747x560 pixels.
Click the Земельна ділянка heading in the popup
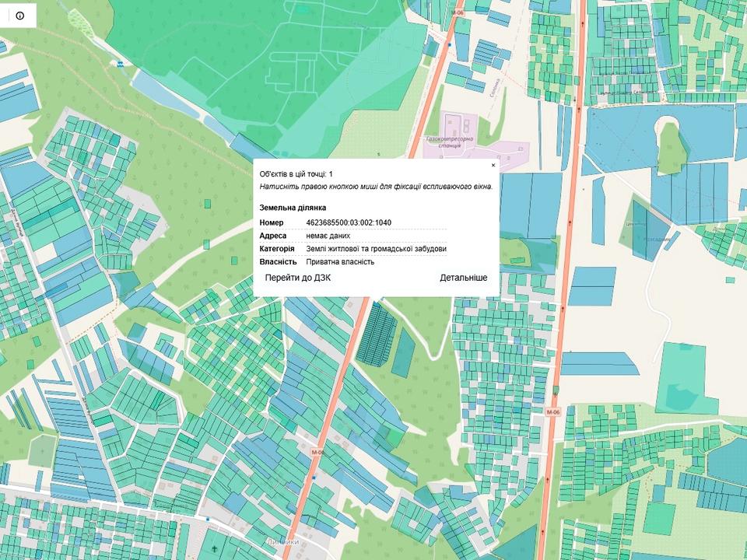pos(293,208)
